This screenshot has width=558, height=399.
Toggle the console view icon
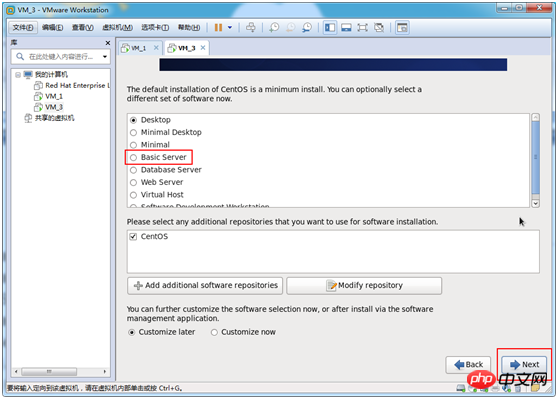point(402,27)
